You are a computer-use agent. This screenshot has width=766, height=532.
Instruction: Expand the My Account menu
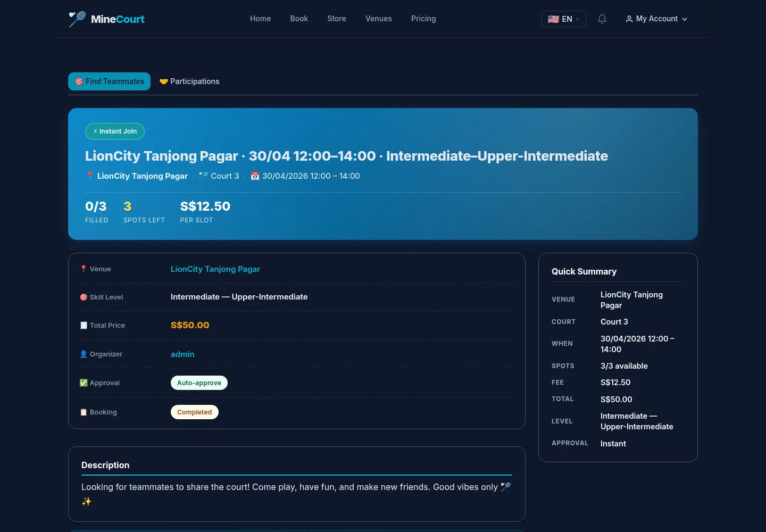point(656,19)
